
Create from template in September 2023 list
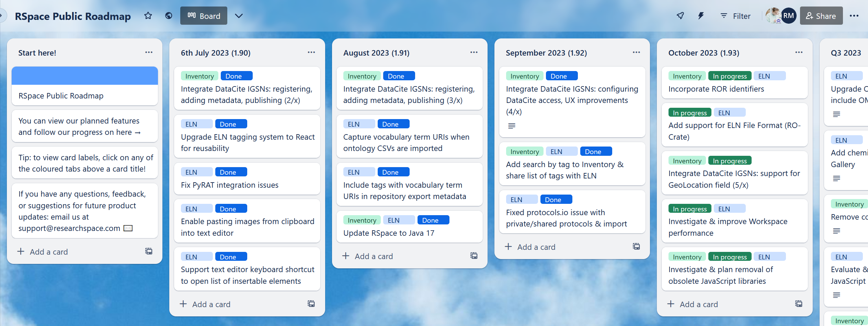coord(636,246)
